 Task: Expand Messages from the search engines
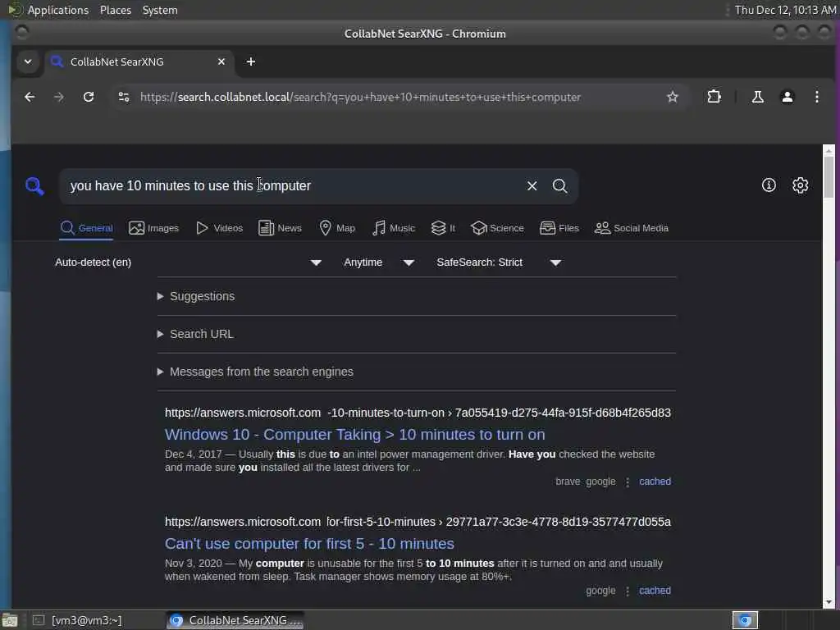click(x=255, y=372)
